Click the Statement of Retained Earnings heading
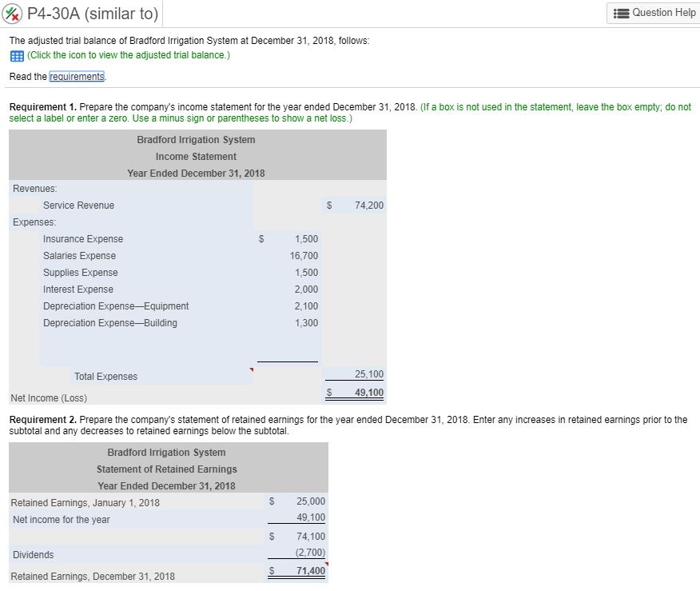The width and height of the screenshot is (700, 591). [166, 469]
